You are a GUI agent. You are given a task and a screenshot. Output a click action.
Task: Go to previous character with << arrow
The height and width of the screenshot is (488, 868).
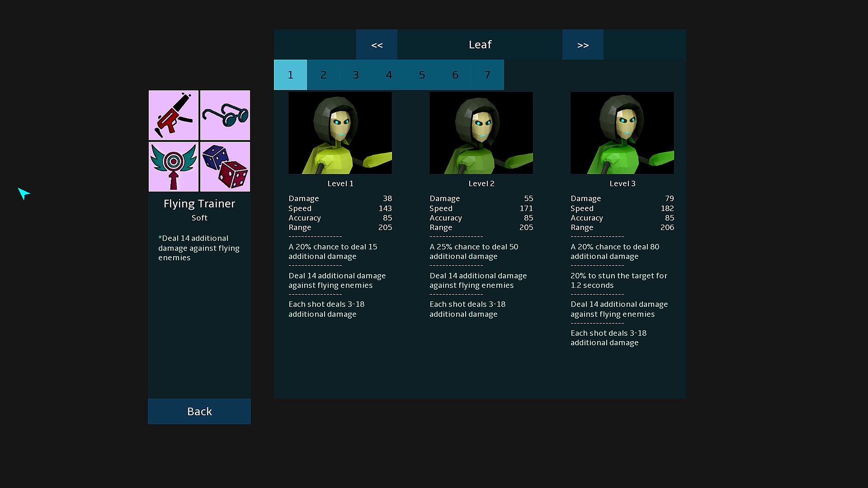(x=377, y=45)
